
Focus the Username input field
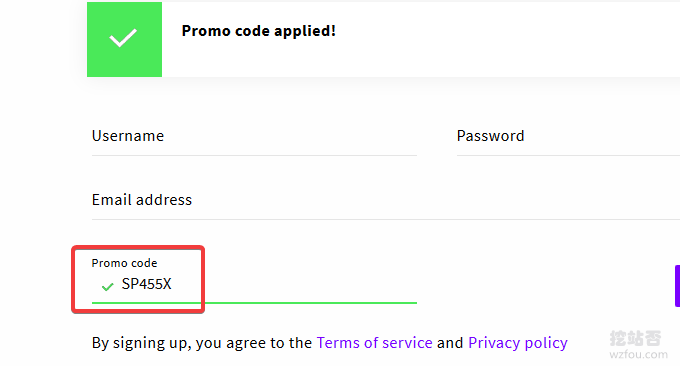(x=254, y=137)
